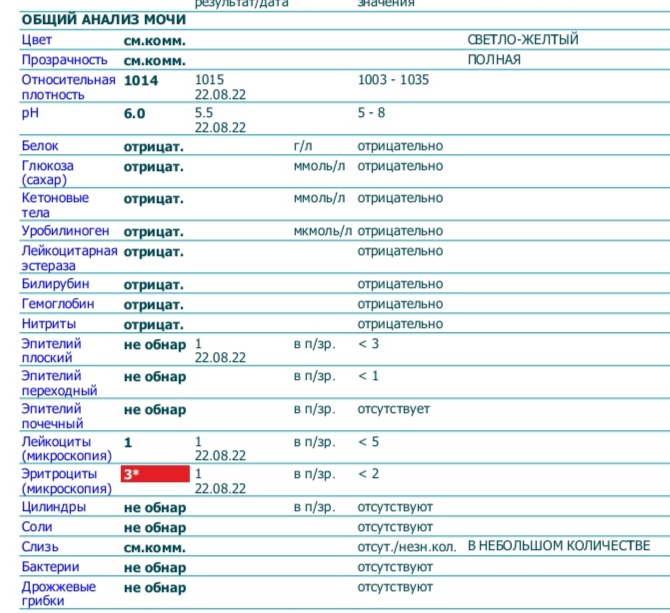Screen dimensions: 670x613
Task: Click the reference range 1003 - 1035
Action: (x=393, y=79)
